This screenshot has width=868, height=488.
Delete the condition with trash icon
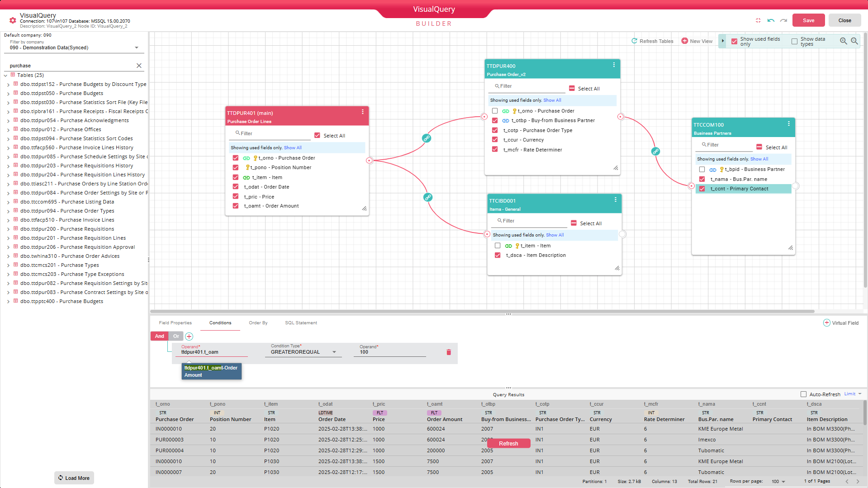coord(449,352)
